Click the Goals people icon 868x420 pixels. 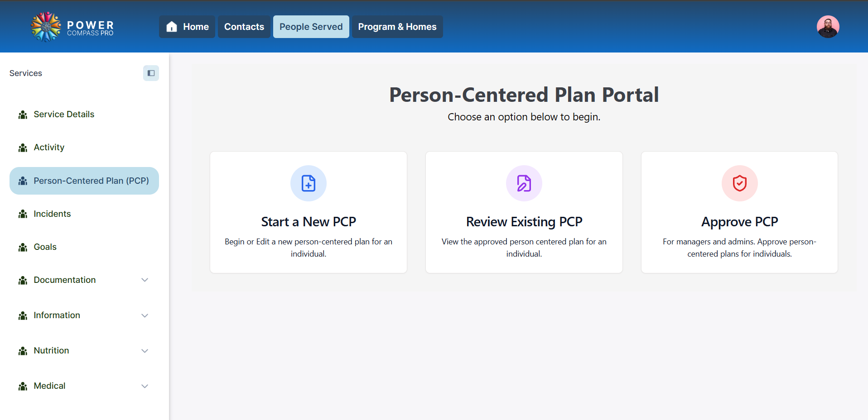[22, 247]
